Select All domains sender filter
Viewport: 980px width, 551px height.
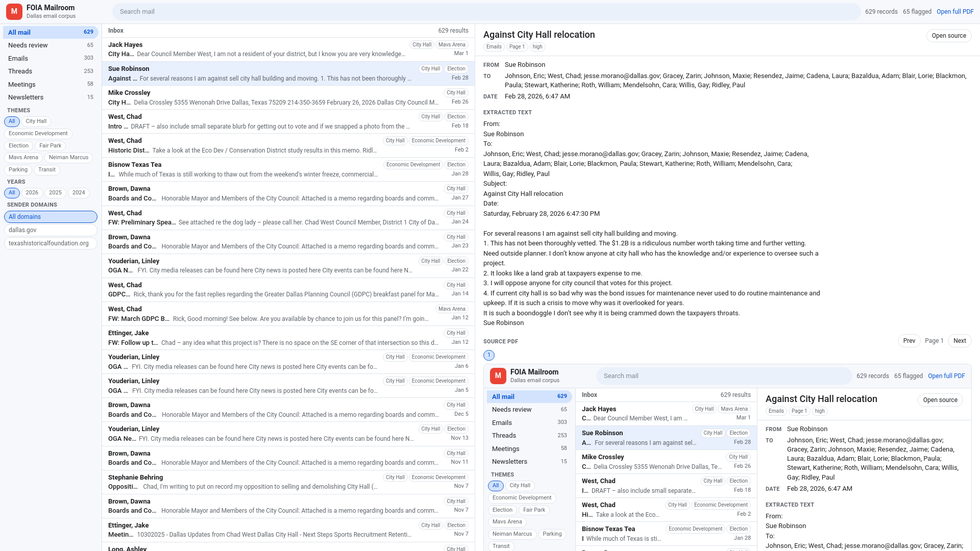click(51, 217)
